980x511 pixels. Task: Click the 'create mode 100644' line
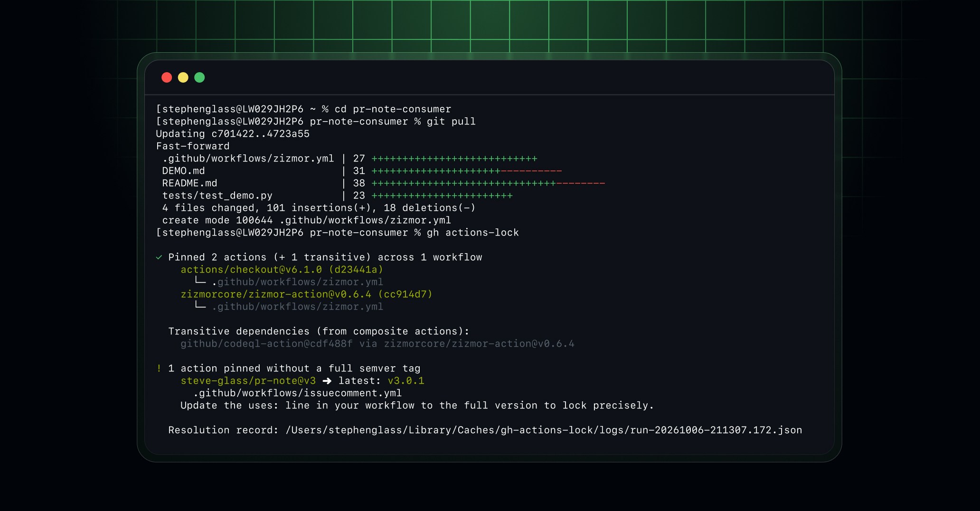(x=307, y=220)
